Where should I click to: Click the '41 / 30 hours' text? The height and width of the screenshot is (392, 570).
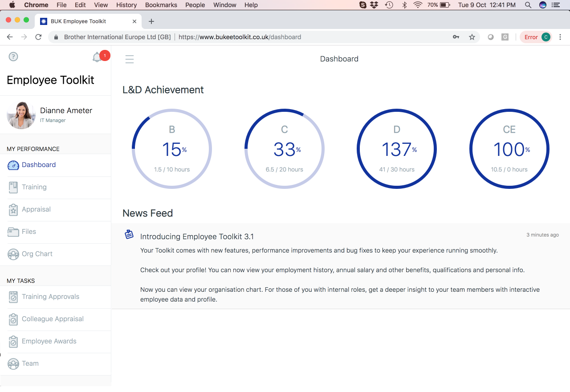tap(397, 170)
